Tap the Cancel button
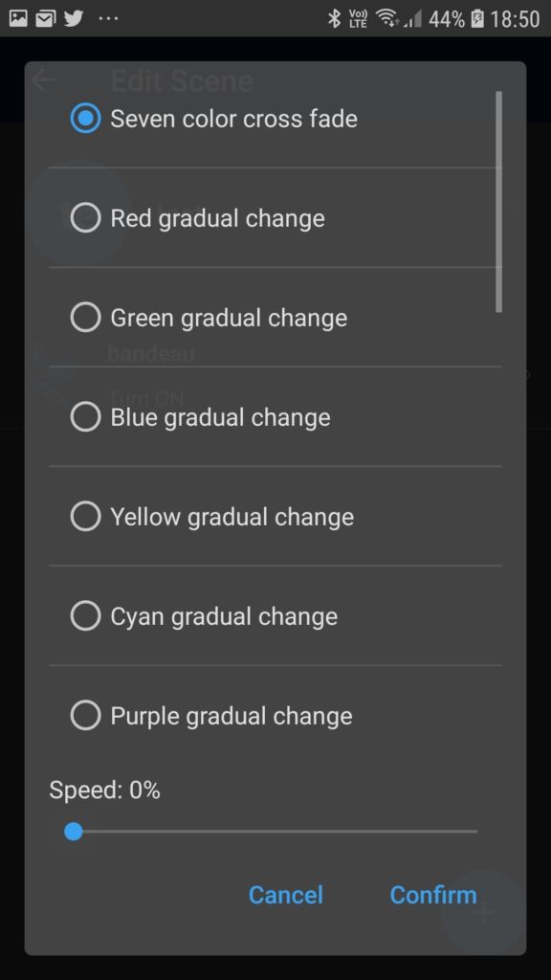This screenshot has height=980, width=551. (285, 895)
